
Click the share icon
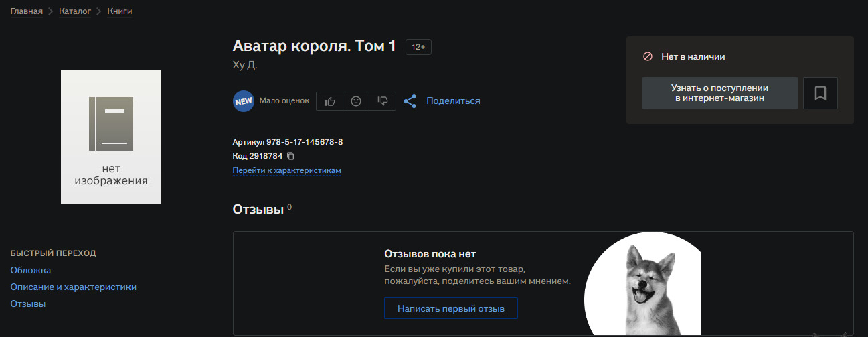coord(410,101)
